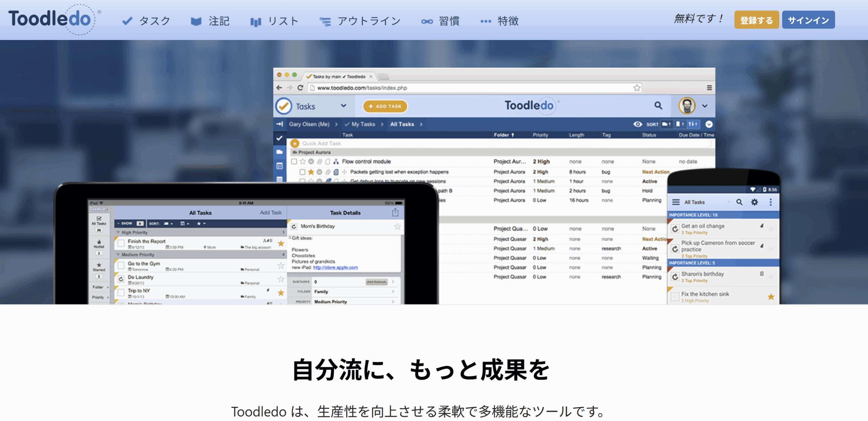Open the settings gear on the phone
The height and width of the screenshot is (421, 868).
tap(754, 202)
